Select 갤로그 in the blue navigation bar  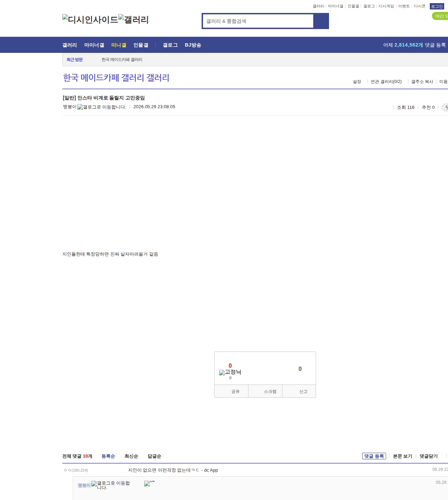[170, 45]
